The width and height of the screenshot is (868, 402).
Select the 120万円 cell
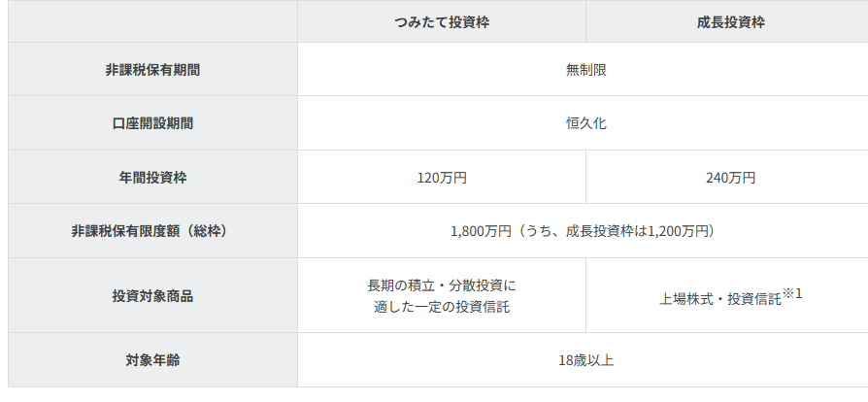[x=441, y=178]
